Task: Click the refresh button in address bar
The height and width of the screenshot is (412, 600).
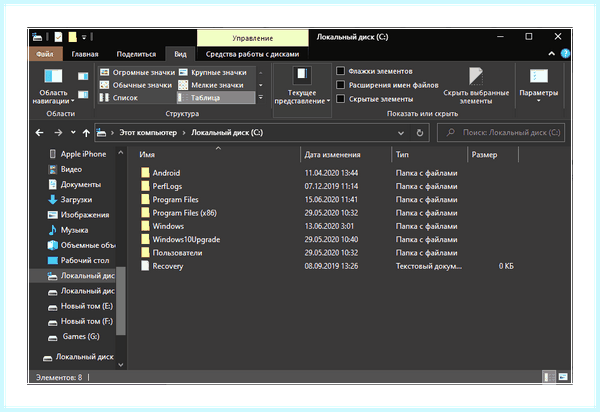Action: tap(420, 133)
